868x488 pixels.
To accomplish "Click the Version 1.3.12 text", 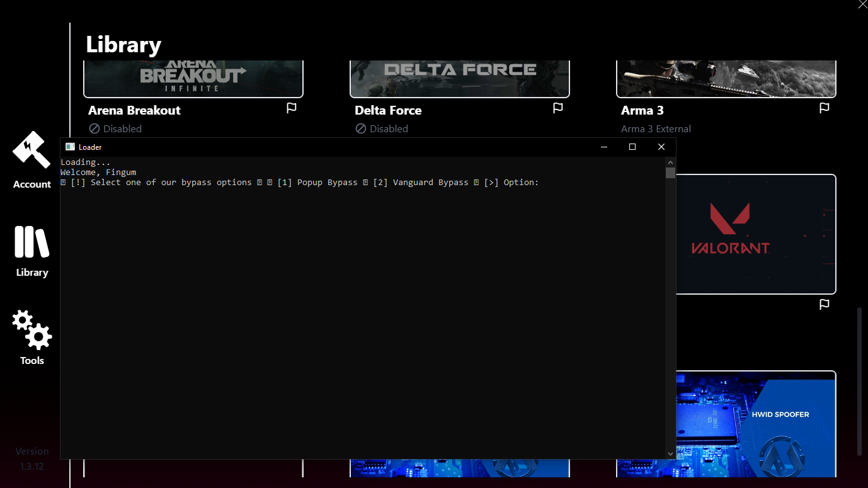I will click(x=32, y=459).
